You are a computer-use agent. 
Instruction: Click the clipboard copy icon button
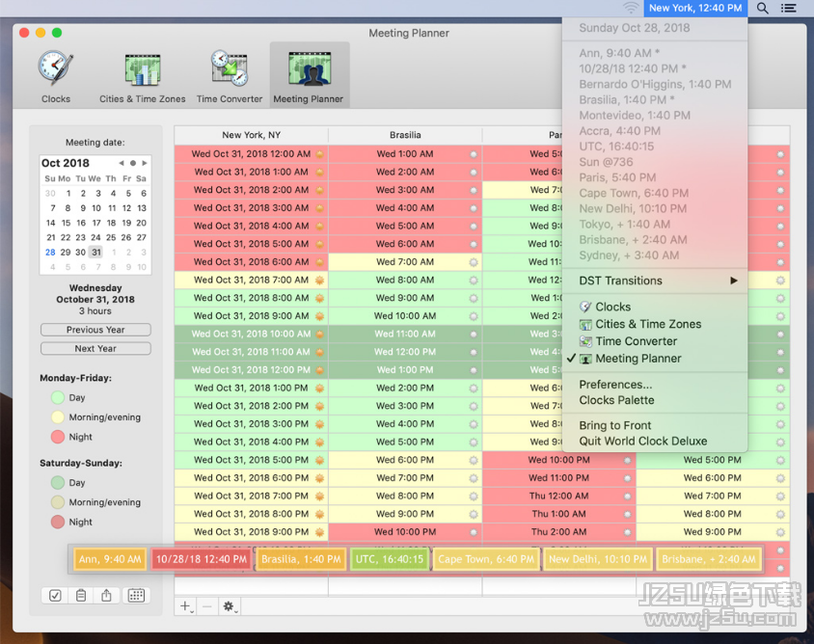pos(81,595)
